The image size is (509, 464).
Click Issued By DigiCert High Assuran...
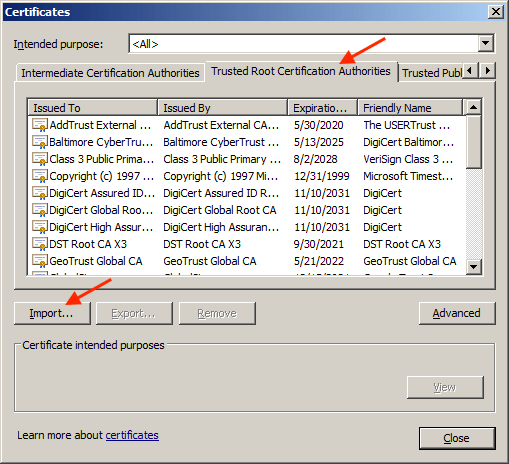221,227
